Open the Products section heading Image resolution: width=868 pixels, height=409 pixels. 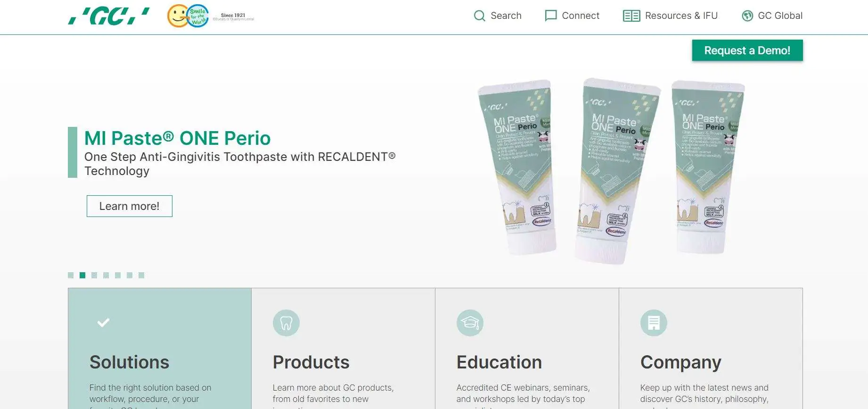311,362
